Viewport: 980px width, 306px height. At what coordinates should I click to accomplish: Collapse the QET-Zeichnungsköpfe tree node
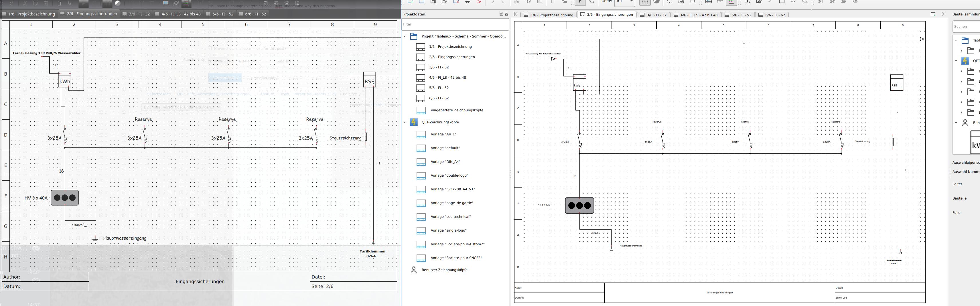click(405, 122)
